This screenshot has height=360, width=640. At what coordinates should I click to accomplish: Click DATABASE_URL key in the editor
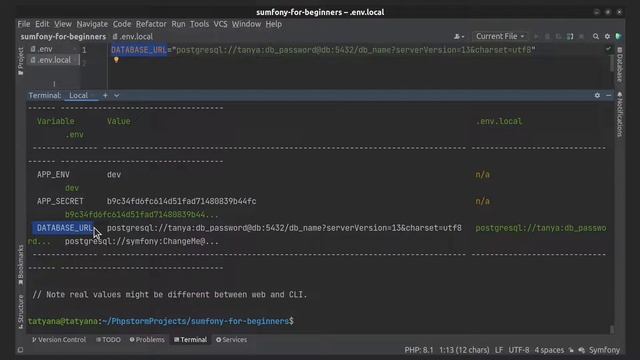click(139, 50)
